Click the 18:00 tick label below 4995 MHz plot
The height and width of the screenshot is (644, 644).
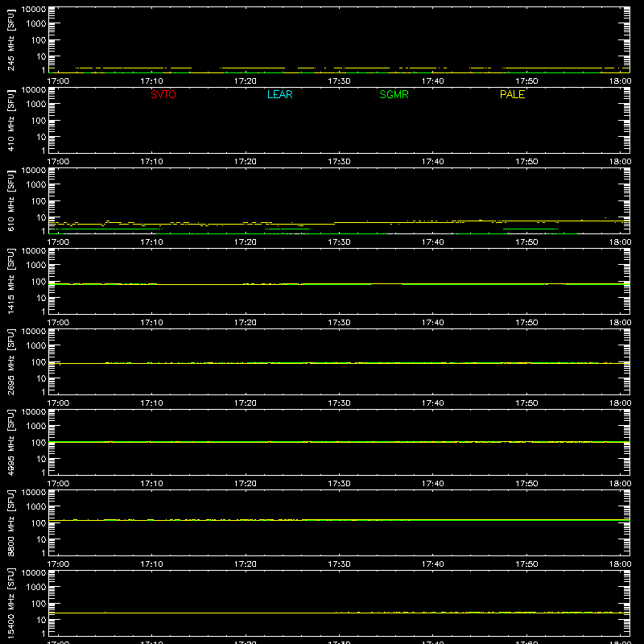(x=620, y=484)
